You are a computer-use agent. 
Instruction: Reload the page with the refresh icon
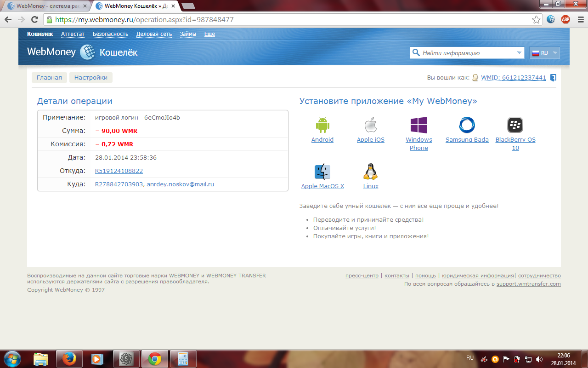[34, 19]
